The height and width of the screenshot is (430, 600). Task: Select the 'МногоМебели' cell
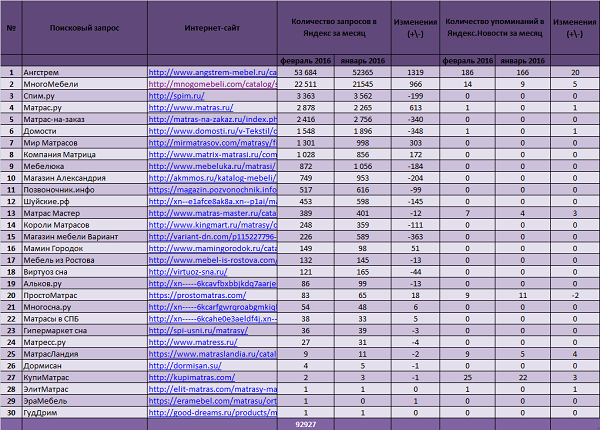click(x=85, y=84)
